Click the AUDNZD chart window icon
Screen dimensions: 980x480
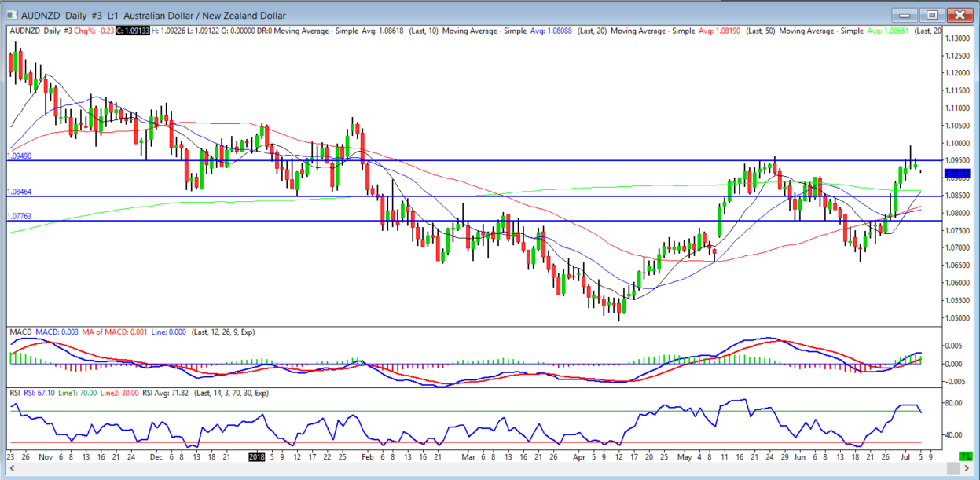coord(11,15)
